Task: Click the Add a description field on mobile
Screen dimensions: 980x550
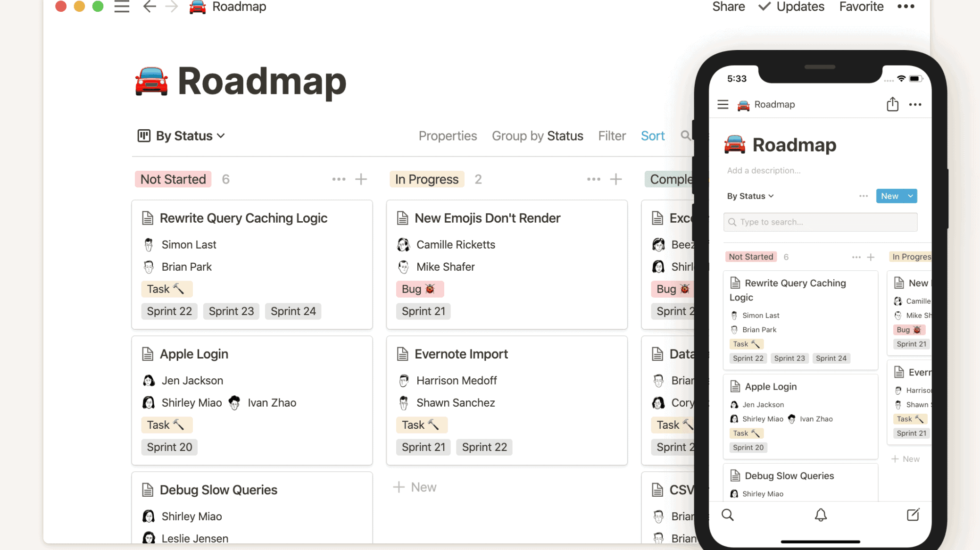Action: tap(764, 170)
